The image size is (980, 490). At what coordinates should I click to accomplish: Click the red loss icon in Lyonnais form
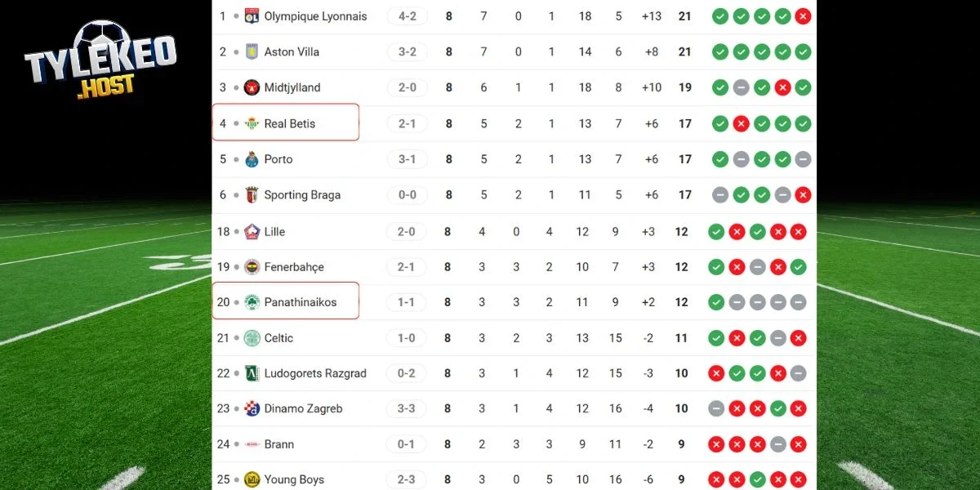[x=803, y=16]
